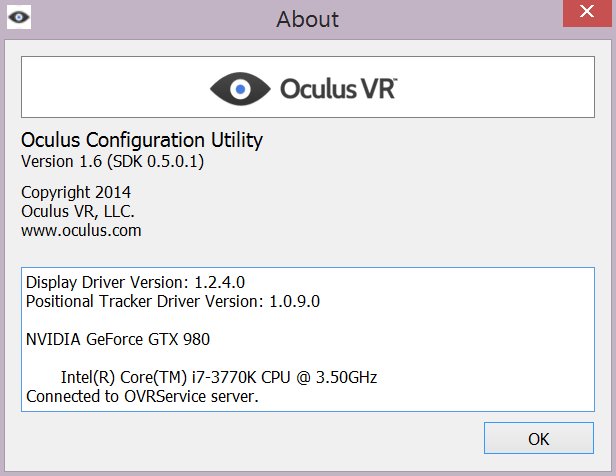The height and width of the screenshot is (476, 616).
Task: Click the blank area in the logo banner
Action: (495, 87)
